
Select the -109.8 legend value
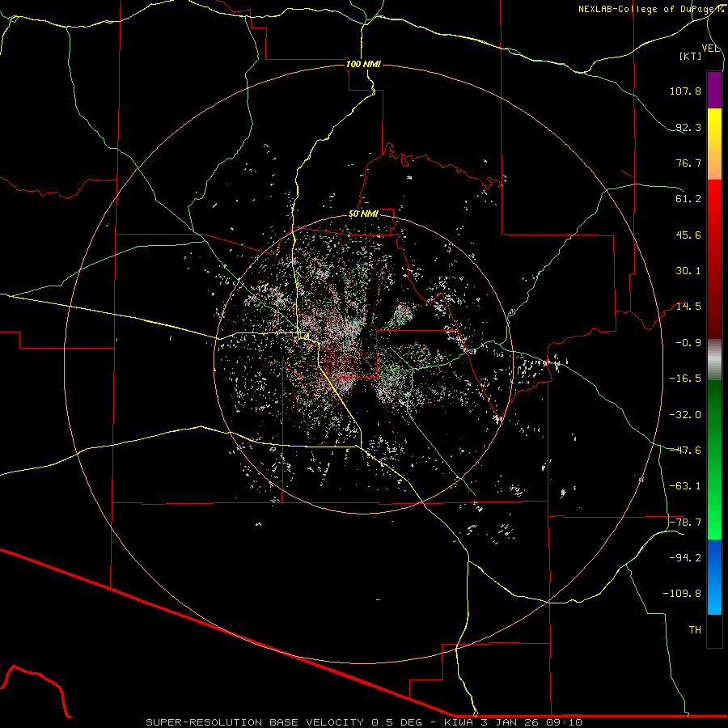coord(682,594)
